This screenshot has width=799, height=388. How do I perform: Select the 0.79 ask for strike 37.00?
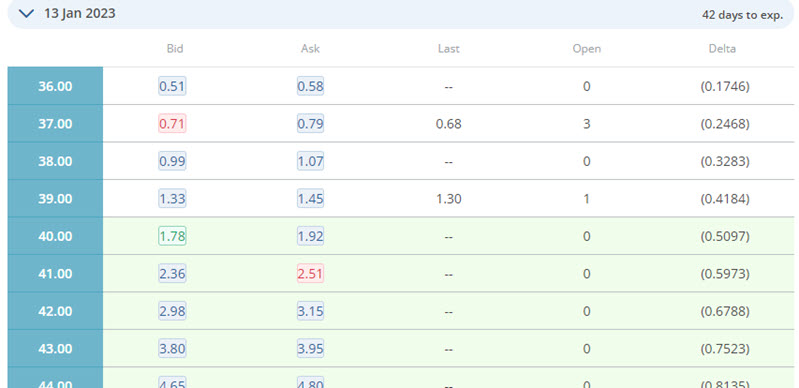(310, 124)
